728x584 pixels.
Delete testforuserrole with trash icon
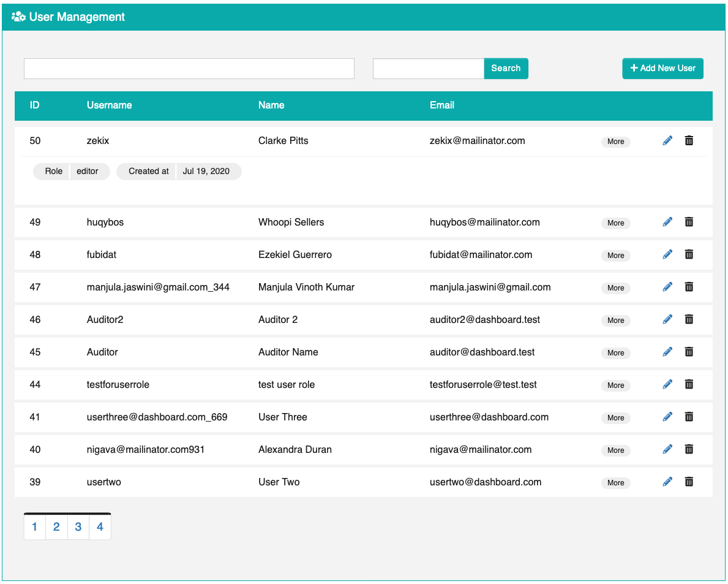[689, 385]
